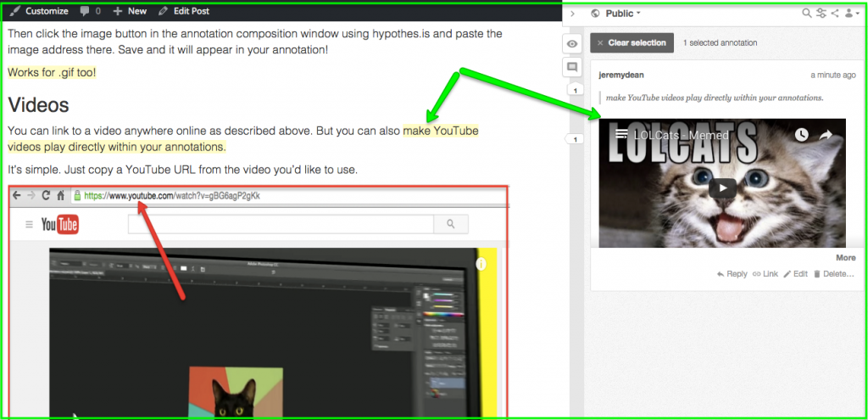Open the jeremydean user link
Image resolution: width=868 pixels, height=420 pixels.
(621, 75)
